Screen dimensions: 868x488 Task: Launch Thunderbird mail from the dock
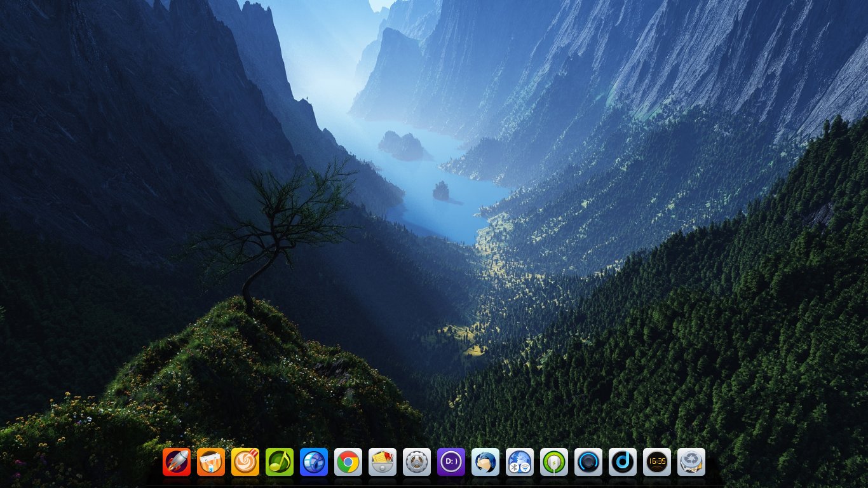(x=485, y=462)
